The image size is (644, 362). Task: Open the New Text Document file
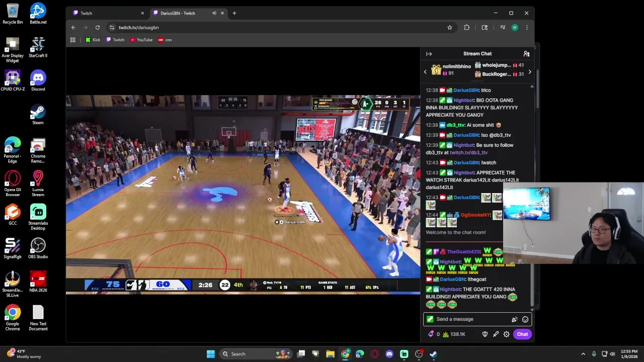(38, 318)
